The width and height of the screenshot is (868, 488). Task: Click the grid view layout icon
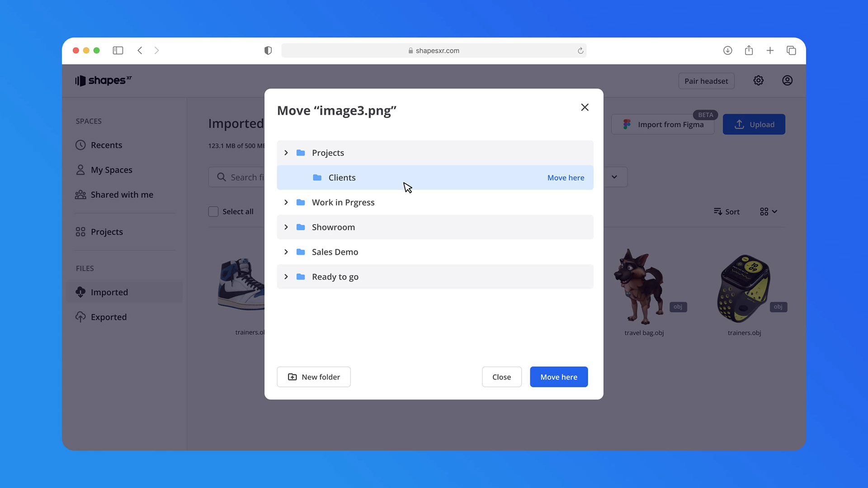pyautogui.click(x=764, y=211)
